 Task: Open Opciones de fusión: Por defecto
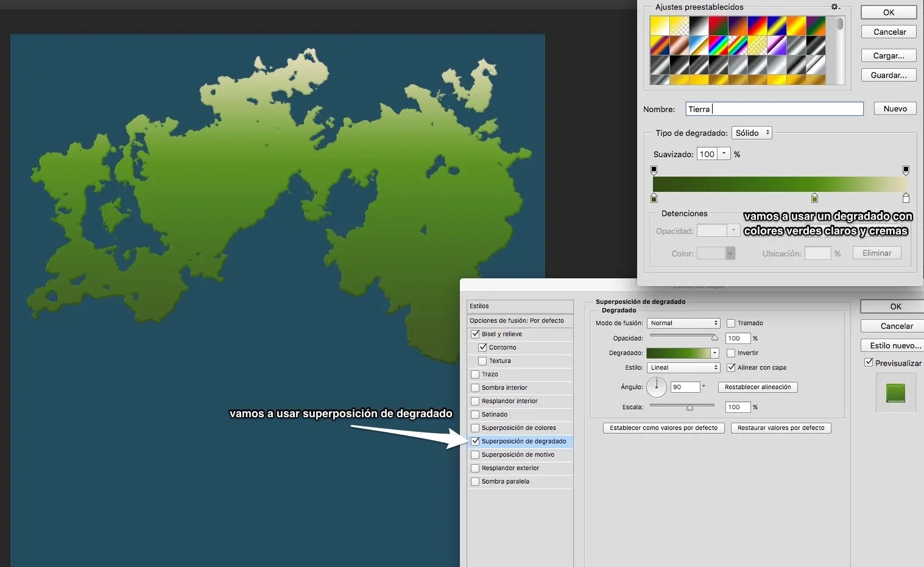pos(520,320)
